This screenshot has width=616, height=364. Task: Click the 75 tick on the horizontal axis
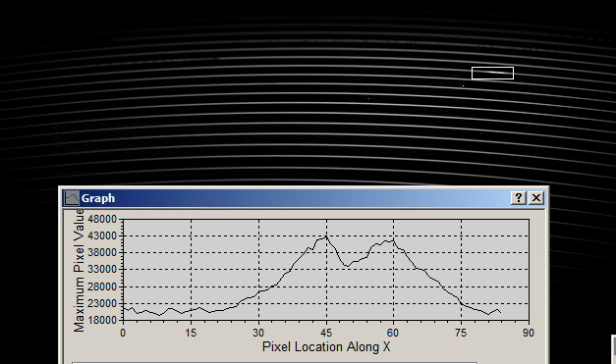[461, 333]
